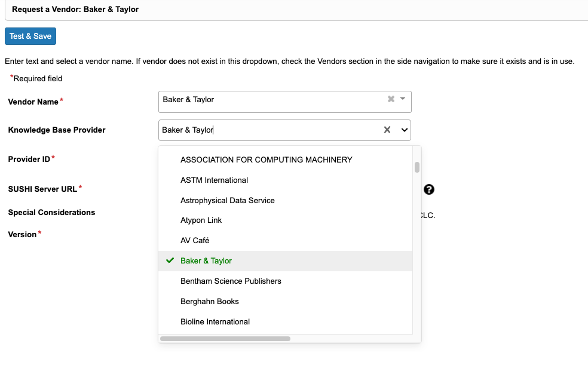Select the AV Café option
The height and width of the screenshot is (374, 588).
click(286, 240)
